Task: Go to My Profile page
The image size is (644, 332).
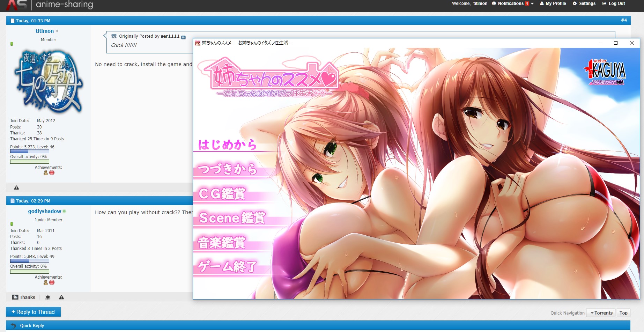Action: point(553,3)
